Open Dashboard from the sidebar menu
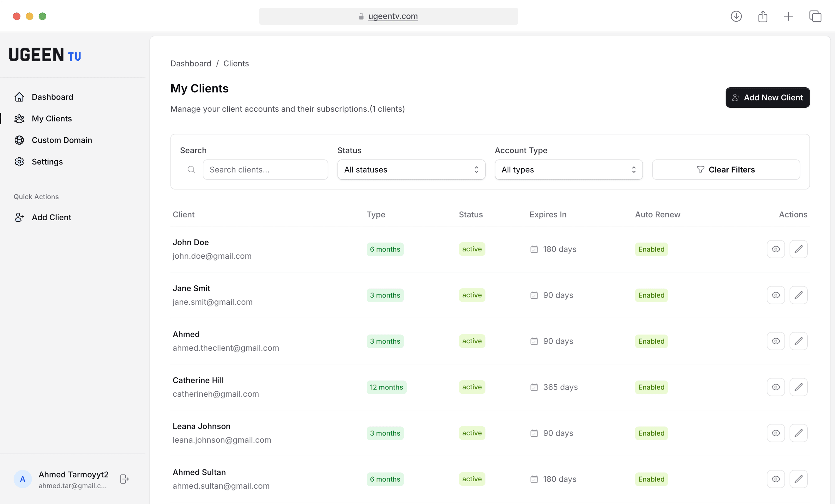Image resolution: width=835 pixels, height=504 pixels. point(52,97)
